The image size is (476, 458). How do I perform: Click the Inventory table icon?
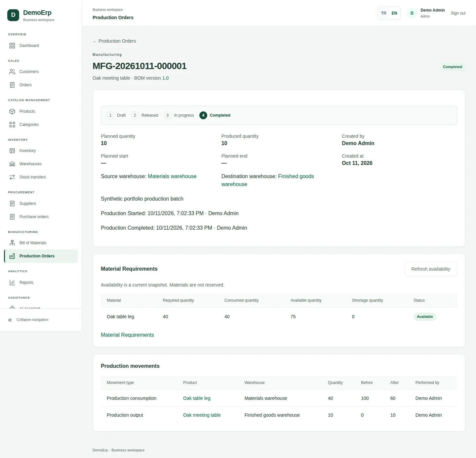coord(12,151)
